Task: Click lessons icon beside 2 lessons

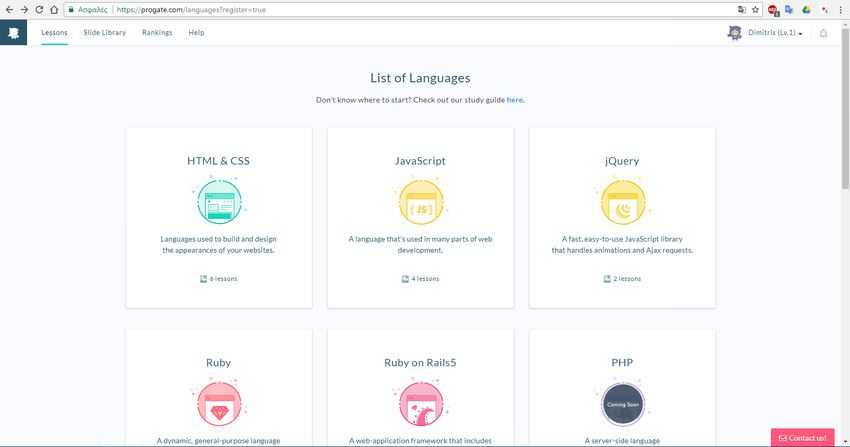Action: point(607,278)
